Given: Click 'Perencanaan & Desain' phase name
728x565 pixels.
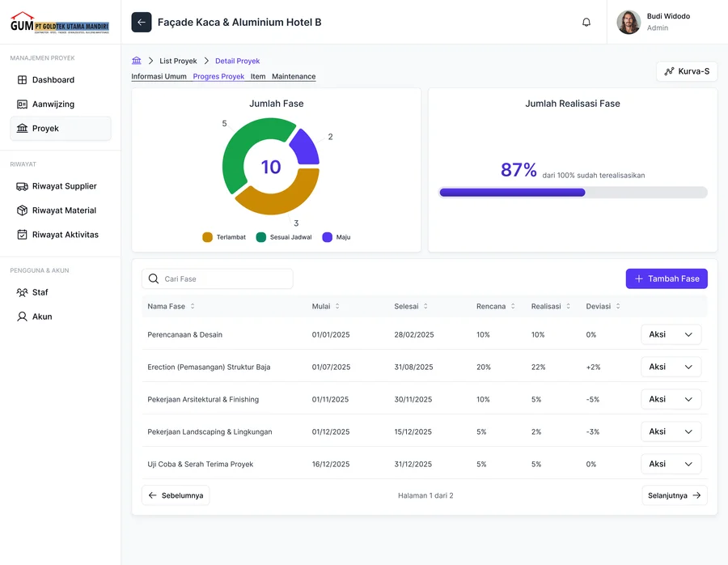Looking at the screenshot, I should pos(184,334).
